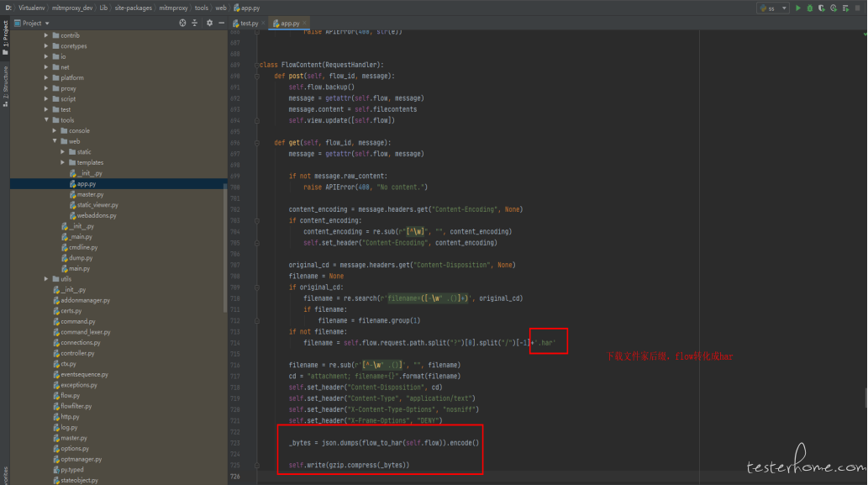Expand the platform folder
The height and width of the screenshot is (485, 868).
coord(46,77)
